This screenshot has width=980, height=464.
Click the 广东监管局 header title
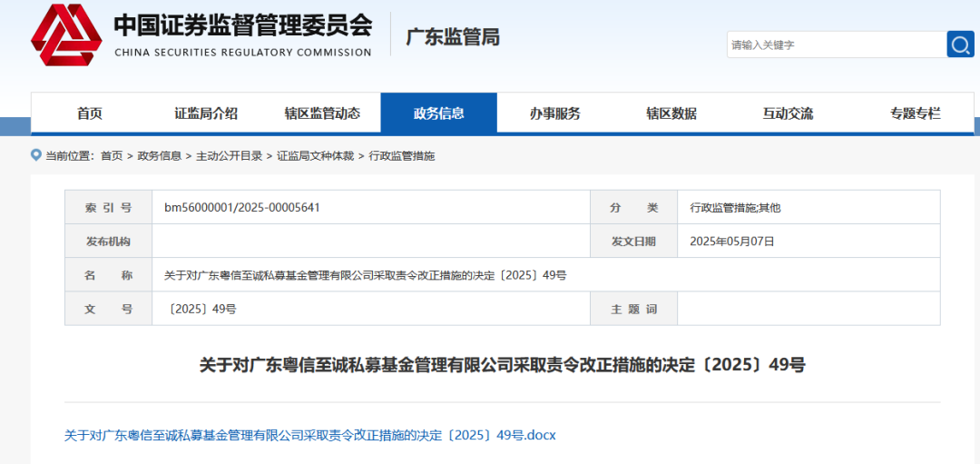[x=452, y=37]
